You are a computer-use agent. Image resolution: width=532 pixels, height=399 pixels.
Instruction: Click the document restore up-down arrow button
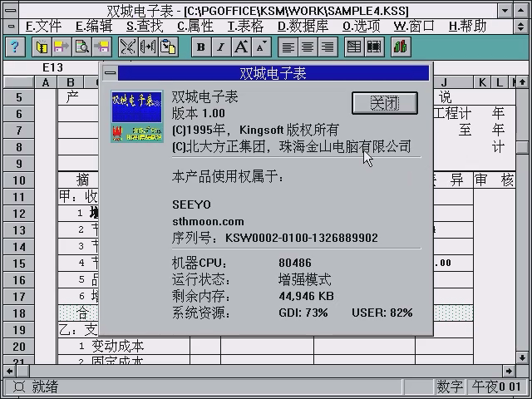coord(521,26)
